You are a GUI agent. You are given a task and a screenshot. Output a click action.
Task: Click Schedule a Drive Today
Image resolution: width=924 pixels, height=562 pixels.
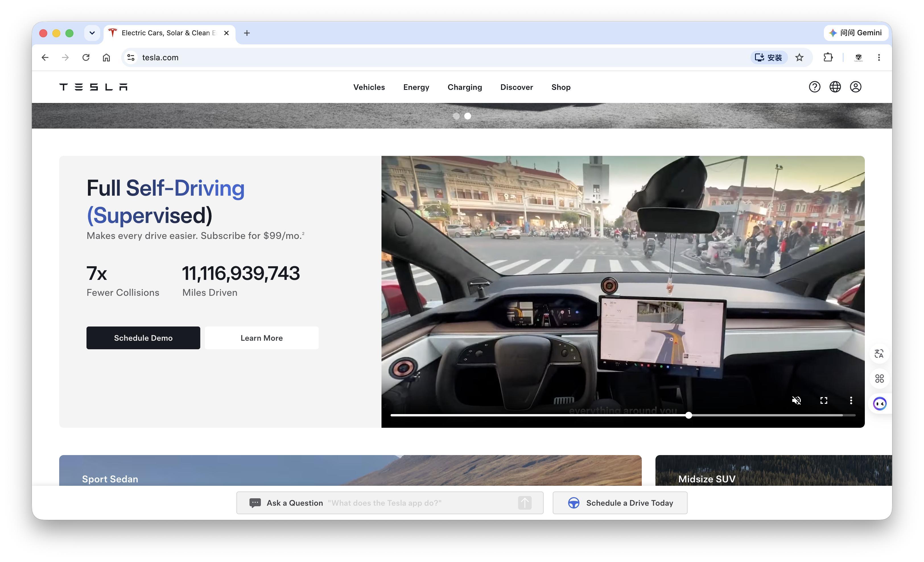click(x=620, y=503)
